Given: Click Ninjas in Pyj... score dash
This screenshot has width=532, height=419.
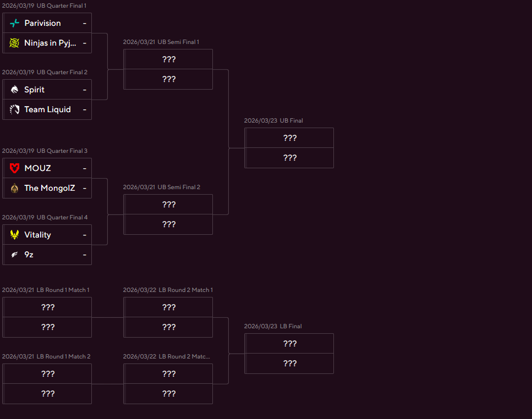Looking at the screenshot, I should pyautogui.click(x=85, y=43).
